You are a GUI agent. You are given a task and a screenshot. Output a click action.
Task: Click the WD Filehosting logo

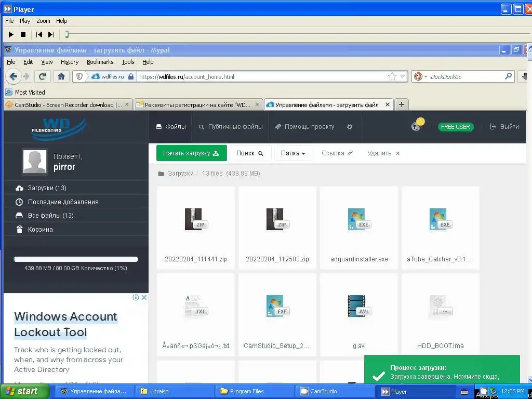tap(59, 129)
